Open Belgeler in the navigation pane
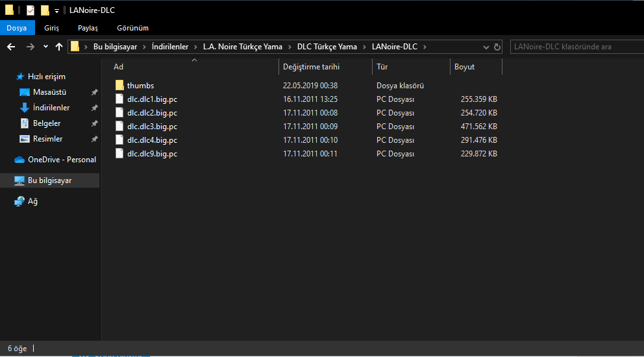This screenshot has width=644, height=357. point(46,123)
